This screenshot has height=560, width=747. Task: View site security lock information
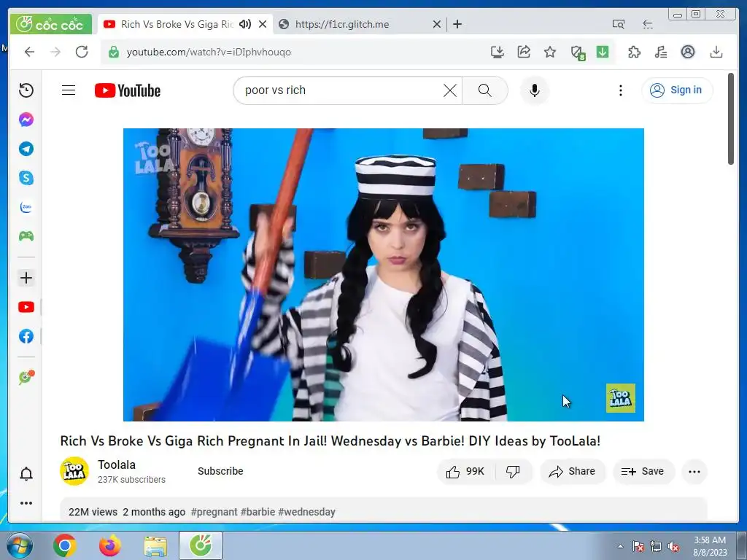click(113, 52)
